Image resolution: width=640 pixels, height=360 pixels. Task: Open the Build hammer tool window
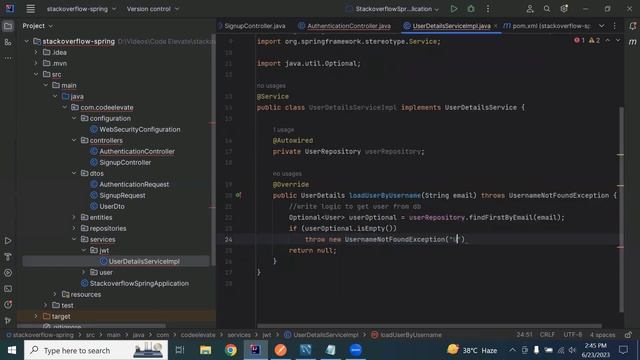pos(8,257)
